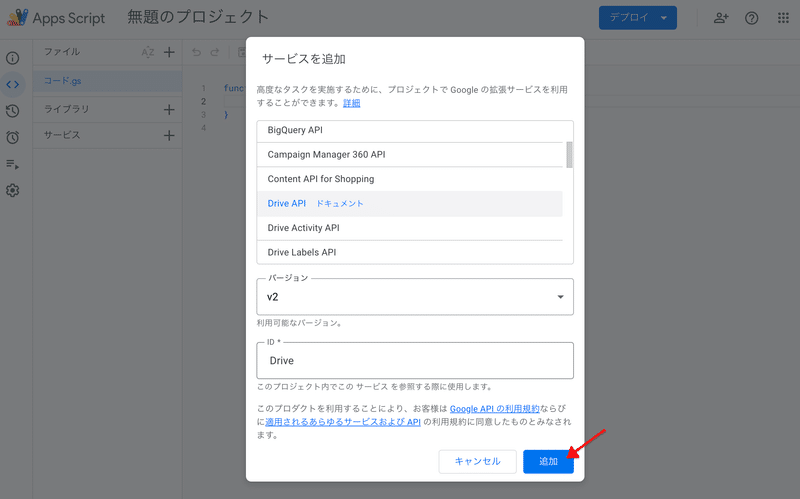This screenshot has height=499, width=800.
Task: Click the キャンセル button
Action: 478,461
